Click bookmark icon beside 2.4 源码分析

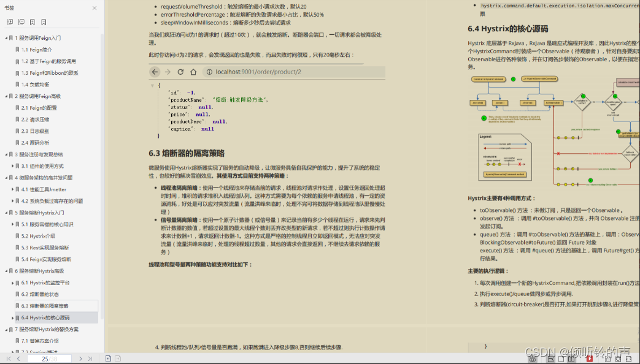point(17,143)
